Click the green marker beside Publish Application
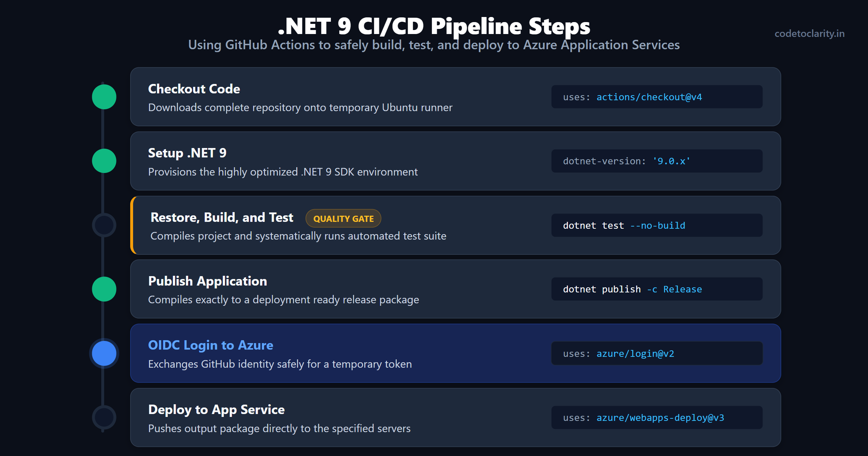The width and height of the screenshot is (868, 456). (104, 289)
